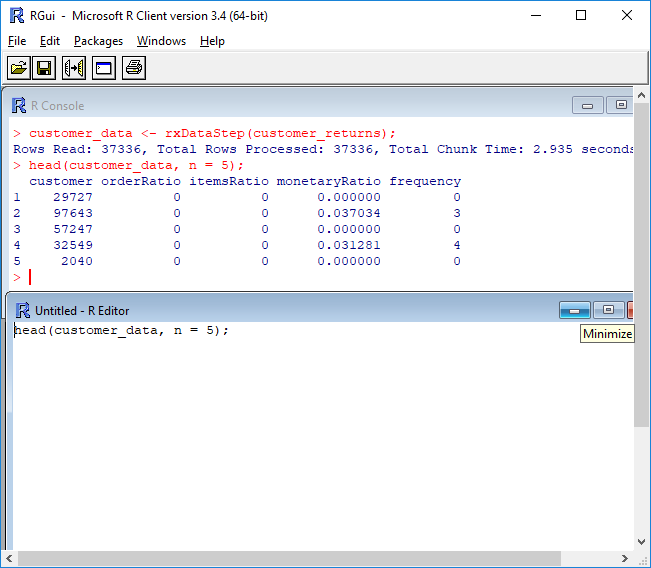Screen dimensions: 651x568
Task: Print using the printer toolbar icon
Action: (x=134, y=68)
